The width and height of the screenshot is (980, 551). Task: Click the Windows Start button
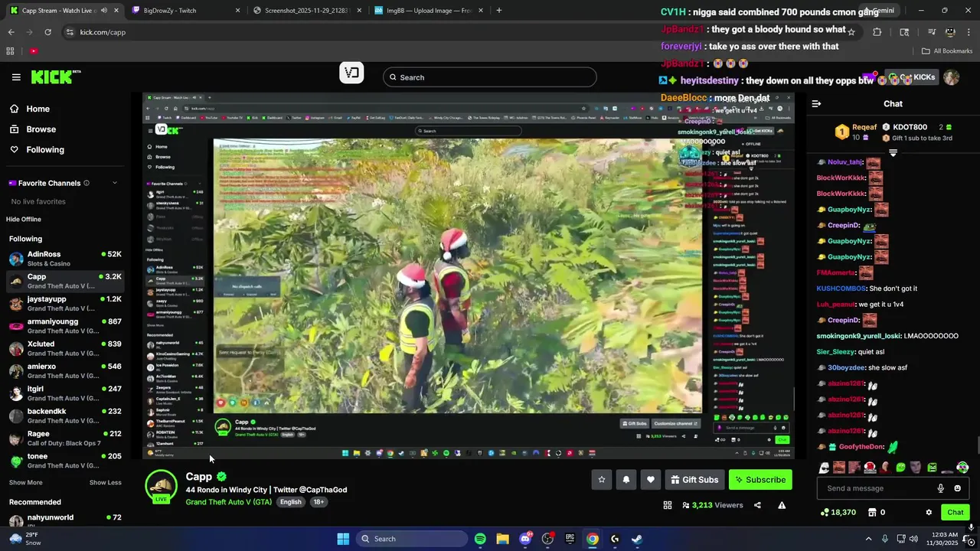[343, 539]
